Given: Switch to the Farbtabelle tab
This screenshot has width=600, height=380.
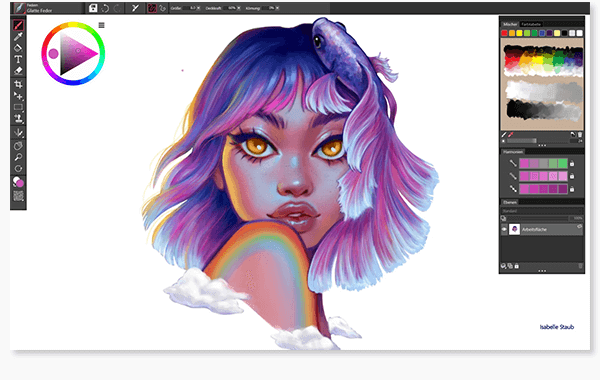Looking at the screenshot, I should click(531, 24).
